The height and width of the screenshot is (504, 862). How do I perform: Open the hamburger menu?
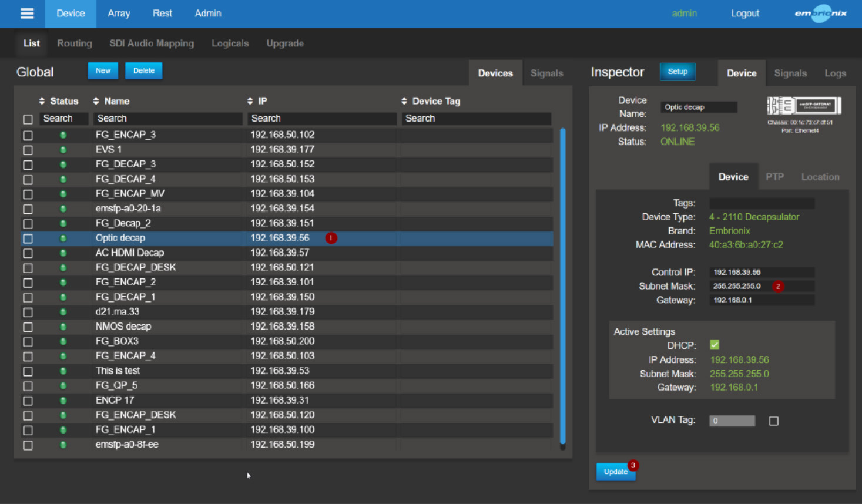tap(27, 14)
